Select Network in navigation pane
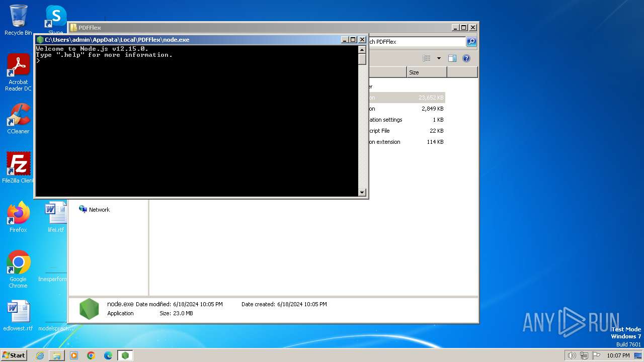Viewport: 644px width, 362px height. pyautogui.click(x=94, y=210)
